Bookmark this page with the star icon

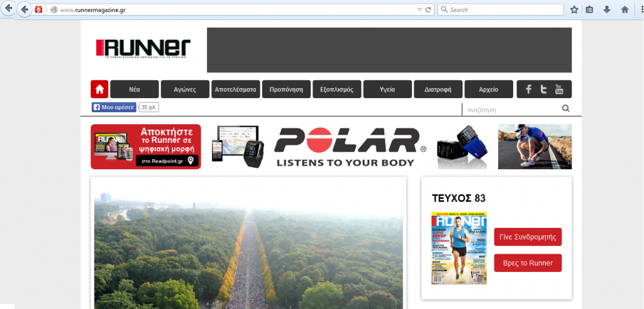click(574, 9)
